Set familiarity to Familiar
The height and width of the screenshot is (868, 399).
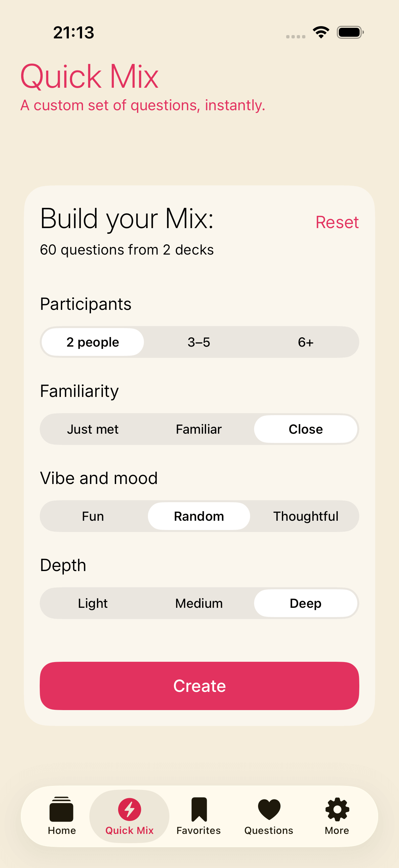pyautogui.click(x=199, y=429)
